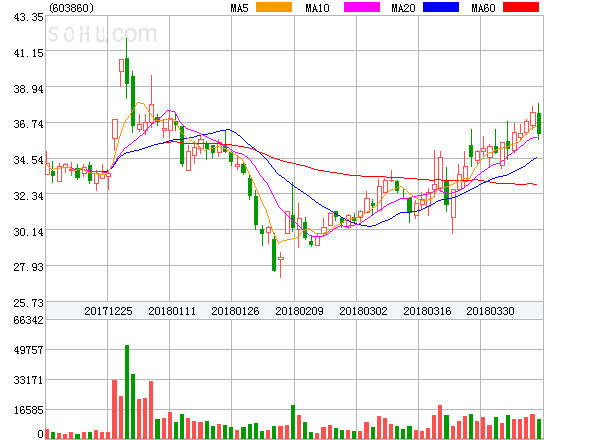Click the 20171225 date label
The height and width of the screenshot is (440, 600).
coord(108,311)
